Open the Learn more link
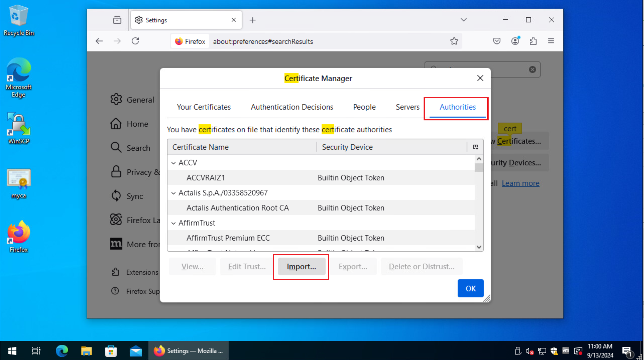 [x=520, y=183]
